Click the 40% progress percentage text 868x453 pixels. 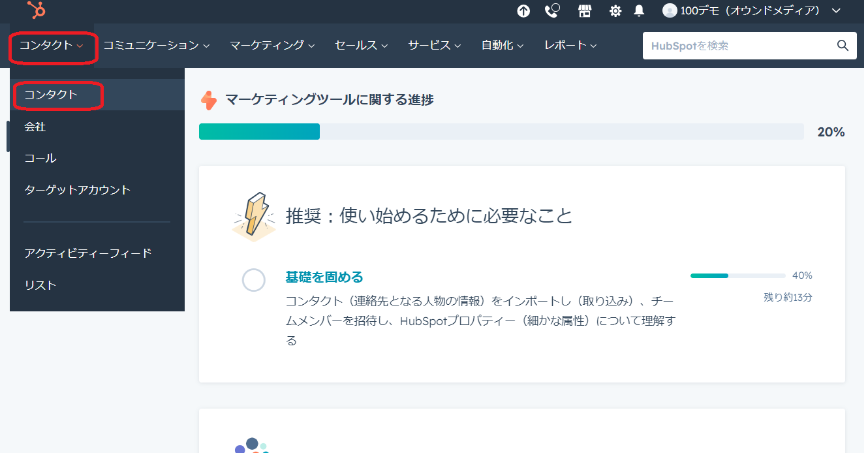coord(802,275)
